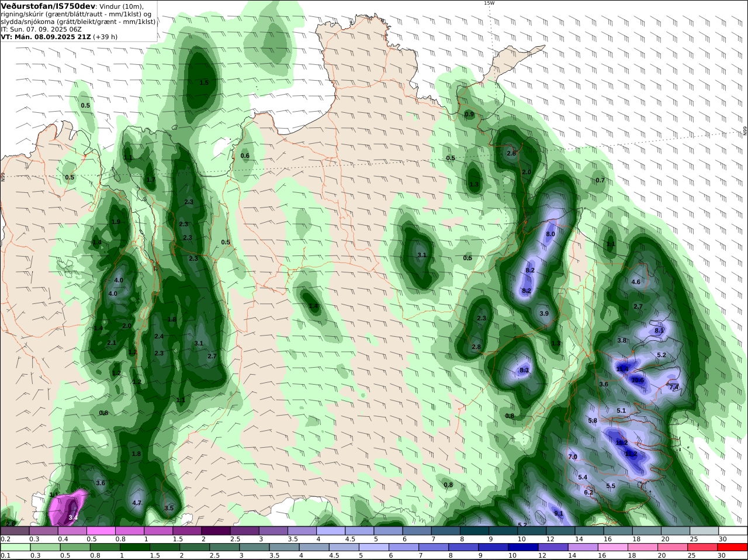
Task: Click the "8.3" precipitation value on the map
Action: [x=524, y=370]
